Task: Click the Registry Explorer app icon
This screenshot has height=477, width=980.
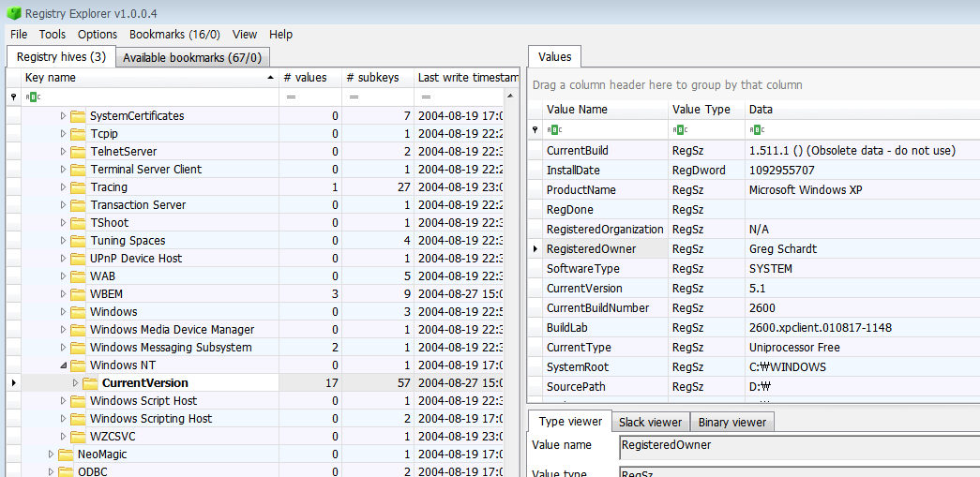Action: [14, 12]
